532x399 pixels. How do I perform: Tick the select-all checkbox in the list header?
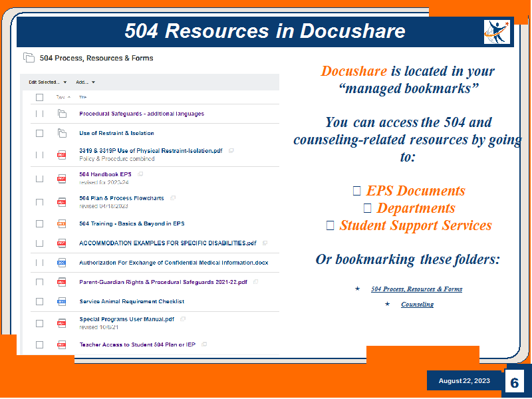[39, 97]
